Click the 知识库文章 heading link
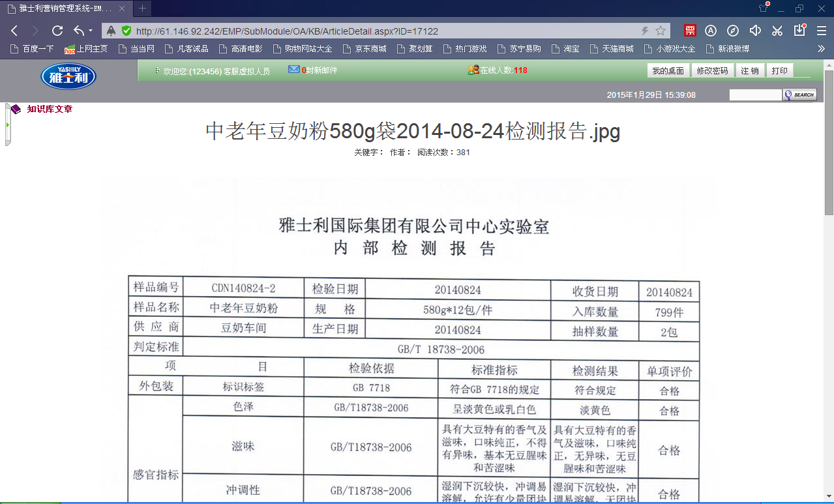Viewport: 834px width, 504px height. tap(50, 109)
